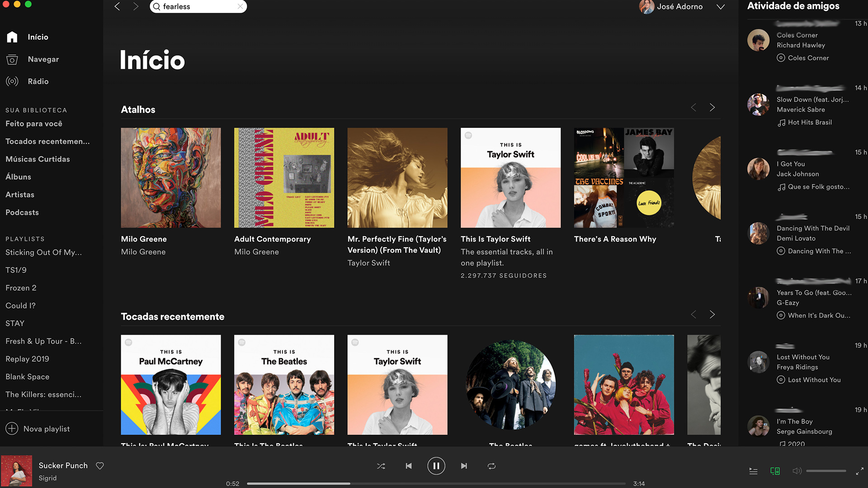This screenshot has height=488, width=868.
Task: Click the search field with fearless
Action: point(198,6)
